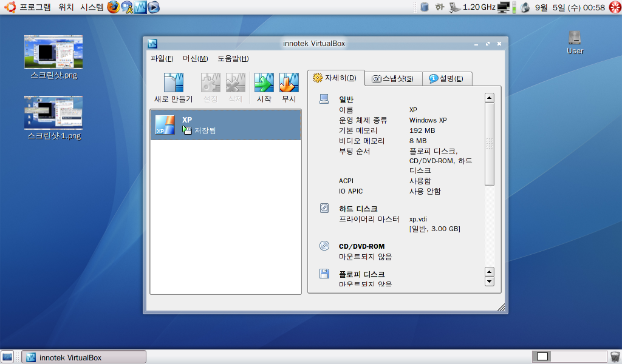Click the disc icon beside CD/DVD-ROM
Viewport: 622px width, 364px height.
tap(324, 246)
